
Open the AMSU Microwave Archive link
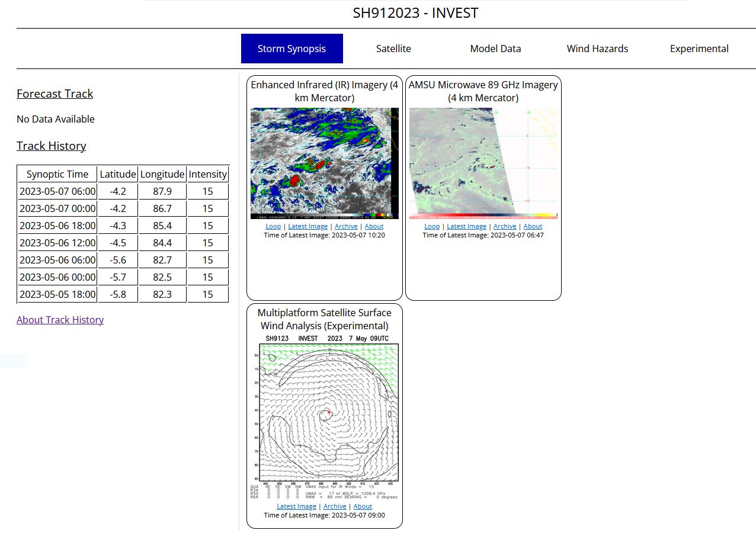tap(505, 226)
